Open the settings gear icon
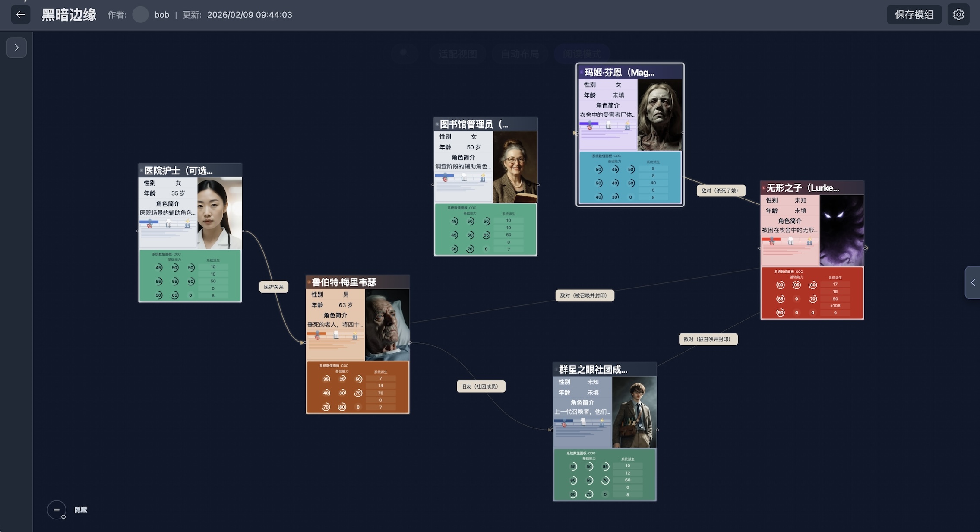This screenshot has height=532, width=980. [x=958, y=15]
